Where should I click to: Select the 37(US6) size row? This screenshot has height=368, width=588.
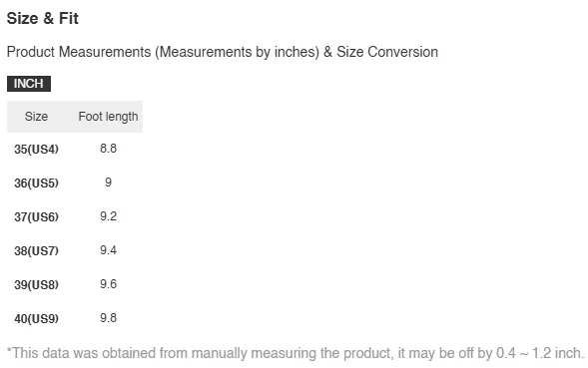tap(75, 216)
